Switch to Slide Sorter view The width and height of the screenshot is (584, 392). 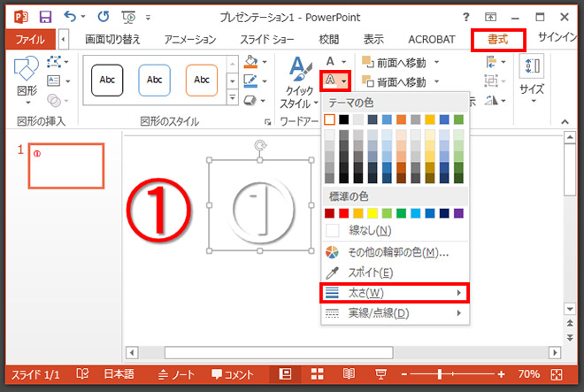click(317, 374)
